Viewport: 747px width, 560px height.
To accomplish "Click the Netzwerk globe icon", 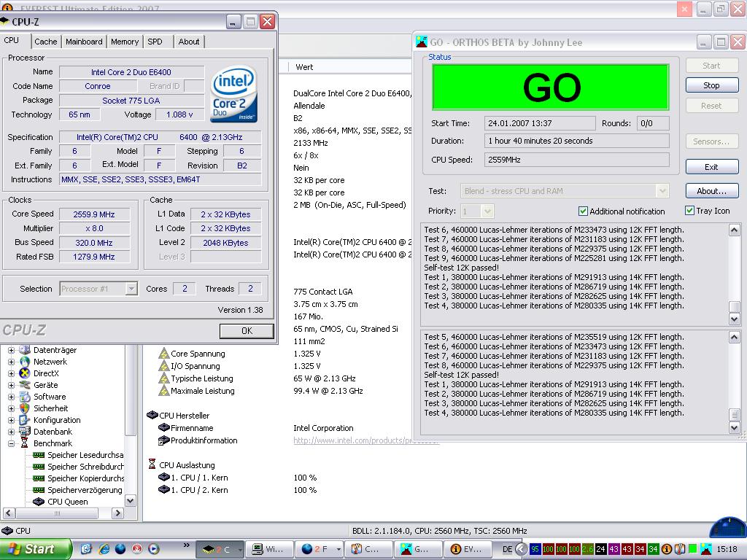I will [25, 362].
